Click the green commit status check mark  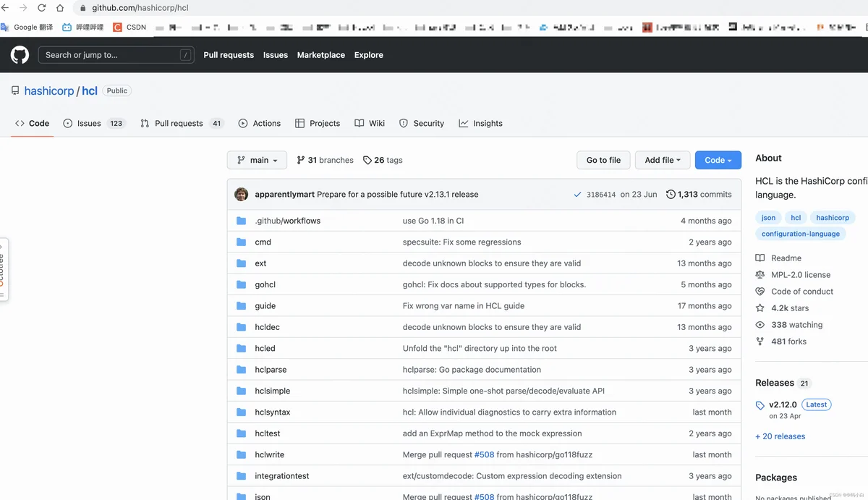click(577, 195)
